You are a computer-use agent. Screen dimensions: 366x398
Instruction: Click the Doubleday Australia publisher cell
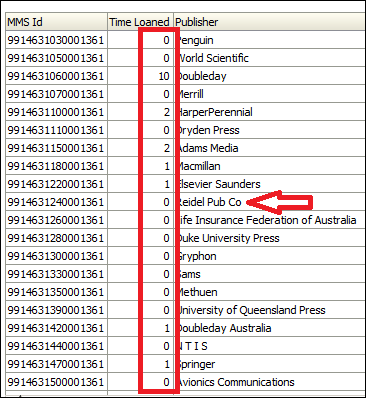coord(269,328)
